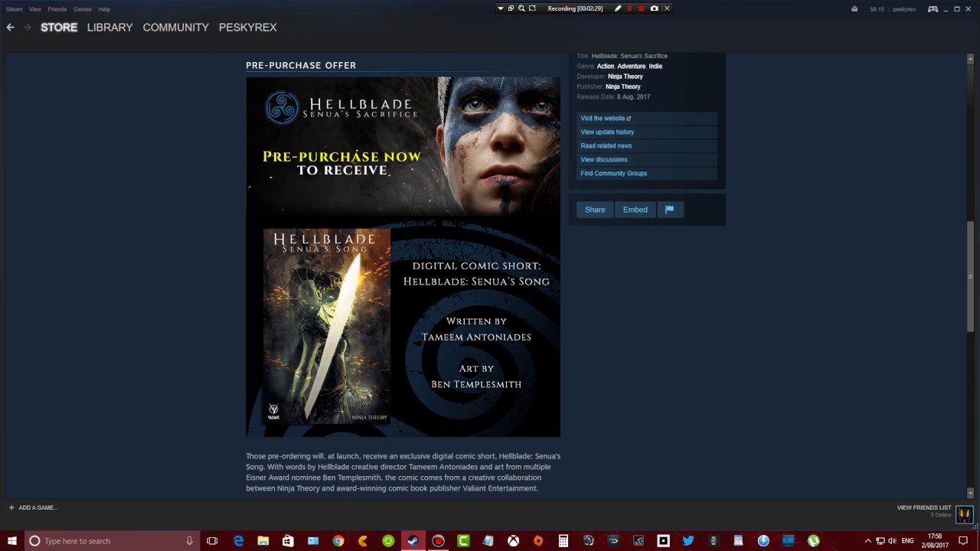
Task: Click the recorder window-selection icon
Action: (511, 8)
